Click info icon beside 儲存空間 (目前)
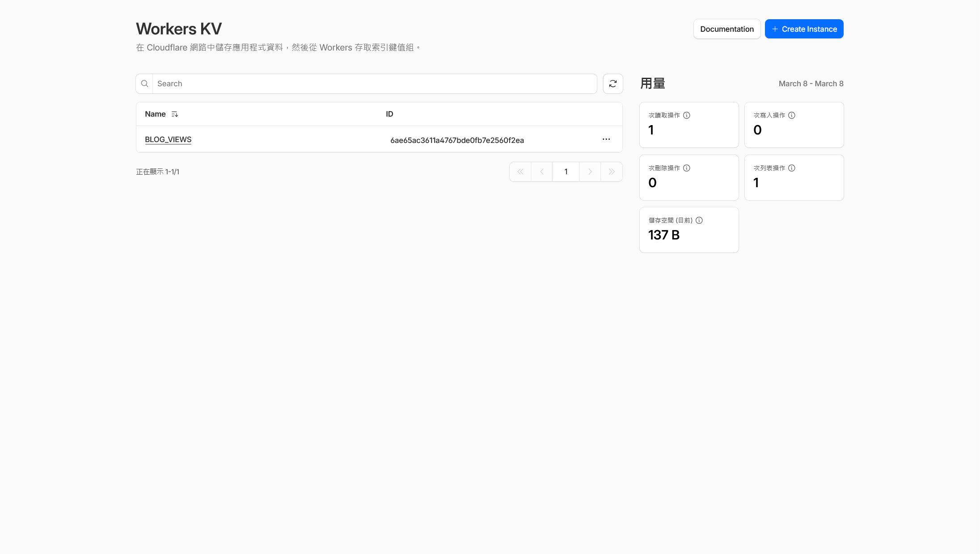This screenshot has width=980, height=554. 699,220
